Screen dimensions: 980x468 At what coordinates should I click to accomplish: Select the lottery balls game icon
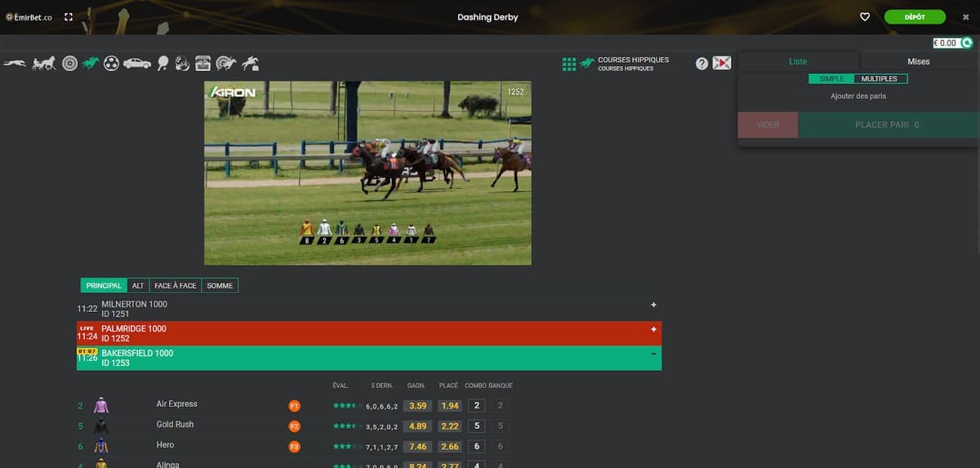(x=182, y=63)
